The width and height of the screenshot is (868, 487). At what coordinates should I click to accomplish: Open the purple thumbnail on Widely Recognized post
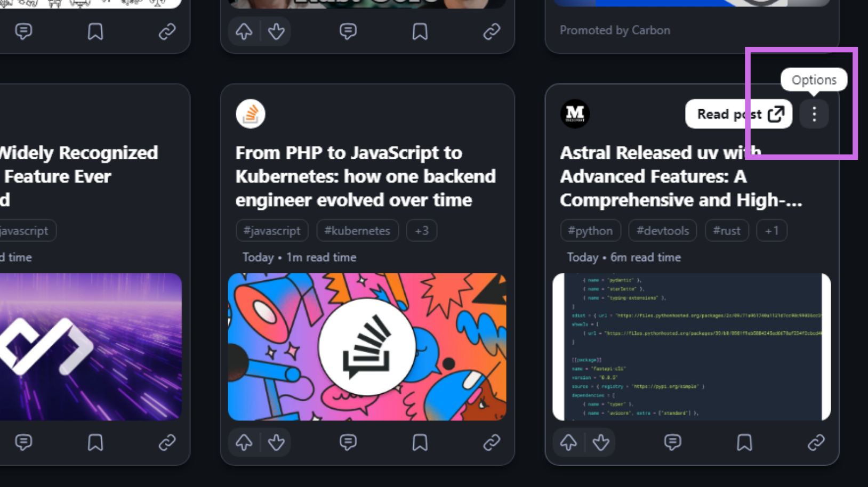(x=91, y=347)
